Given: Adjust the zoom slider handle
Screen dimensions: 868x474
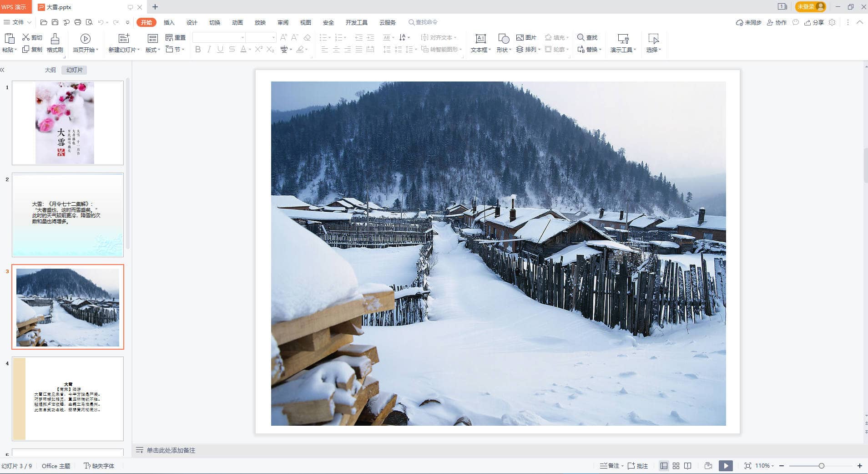Looking at the screenshot, I should click(821, 466).
